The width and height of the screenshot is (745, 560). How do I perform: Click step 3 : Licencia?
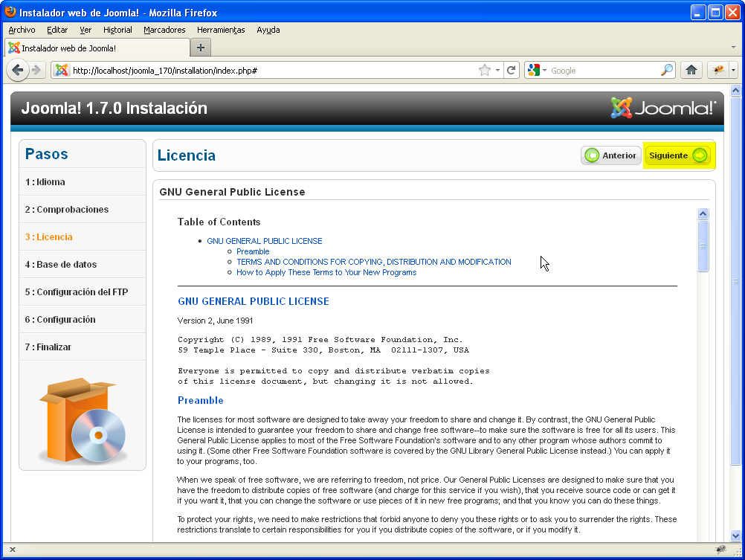(x=83, y=236)
